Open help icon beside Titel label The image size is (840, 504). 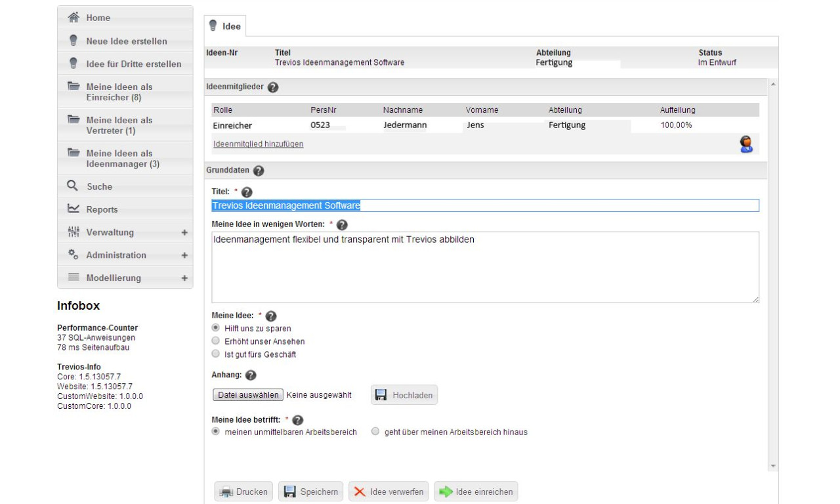[x=247, y=192]
